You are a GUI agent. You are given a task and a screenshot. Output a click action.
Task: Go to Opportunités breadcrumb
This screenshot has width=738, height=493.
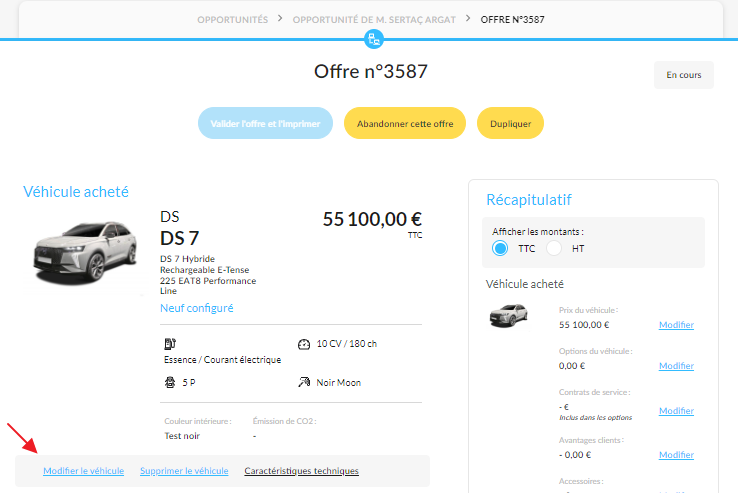pos(233,20)
